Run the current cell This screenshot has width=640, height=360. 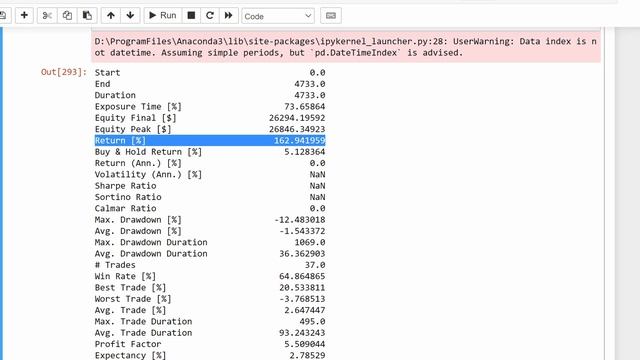(x=162, y=16)
